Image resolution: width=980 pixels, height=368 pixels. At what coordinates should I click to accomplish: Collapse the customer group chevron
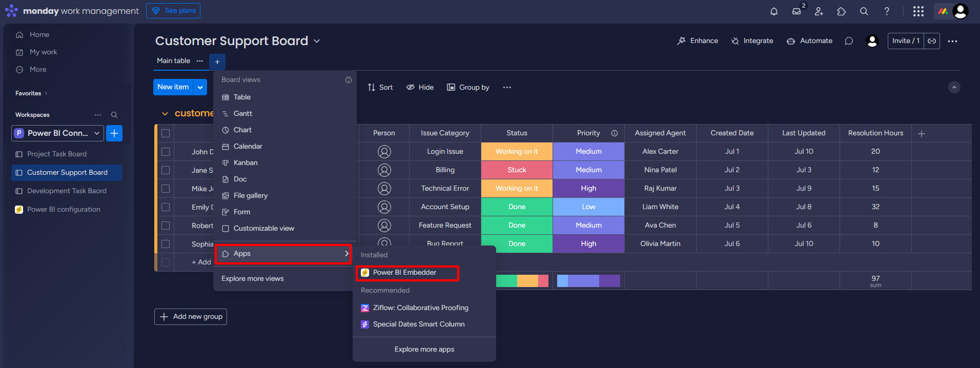[165, 114]
